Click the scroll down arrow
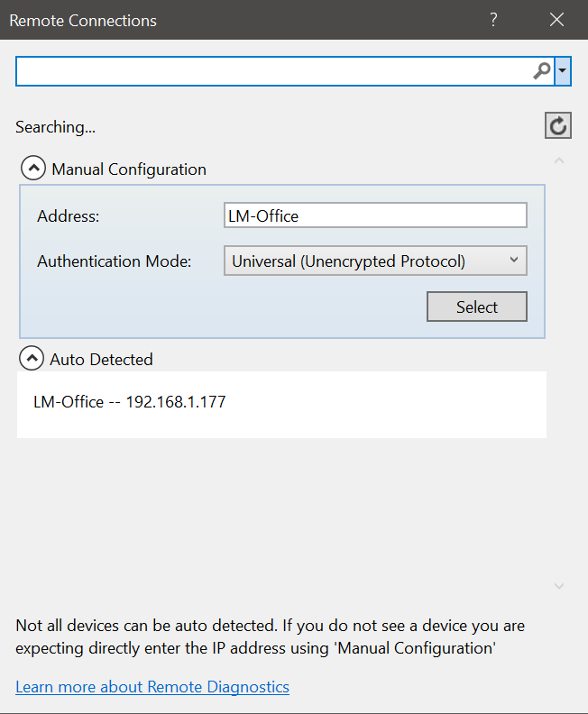The width and height of the screenshot is (588, 714). tap(559, 586)
